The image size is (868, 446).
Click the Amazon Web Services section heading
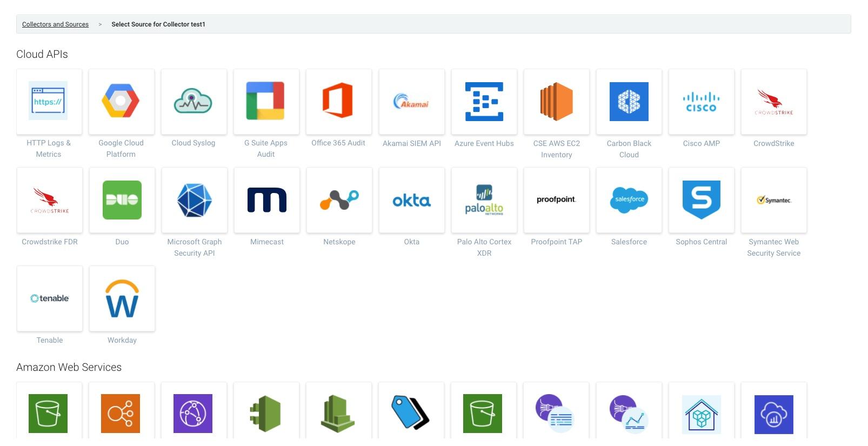[x=69, y=367]
